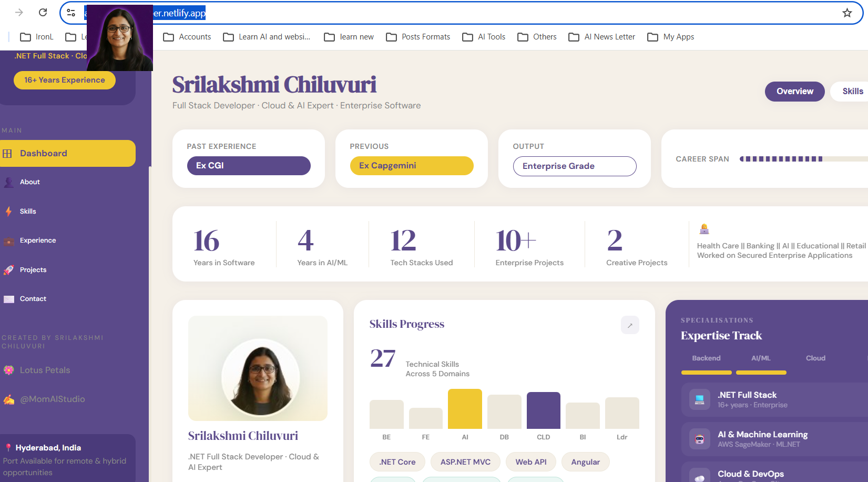Open the My Apps bookmark folder

pyautogui.click(x=671, y=37)
